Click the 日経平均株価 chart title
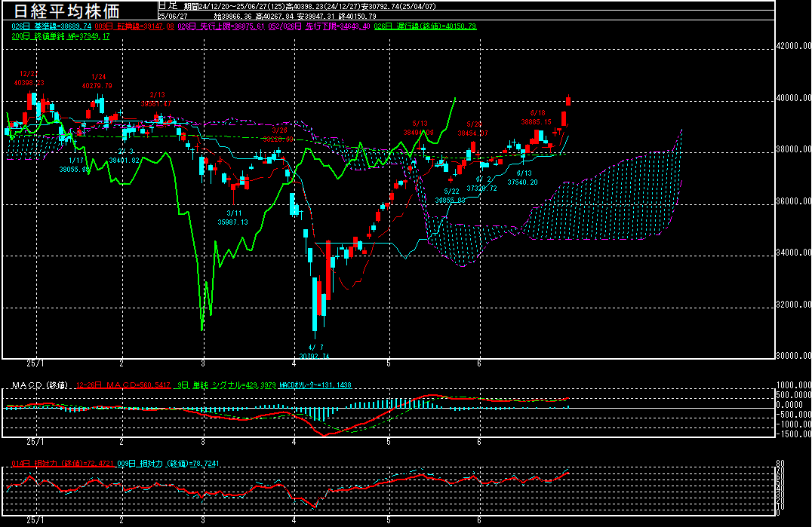This screenshot has width=812, height=527. click(x=66, y=11)
